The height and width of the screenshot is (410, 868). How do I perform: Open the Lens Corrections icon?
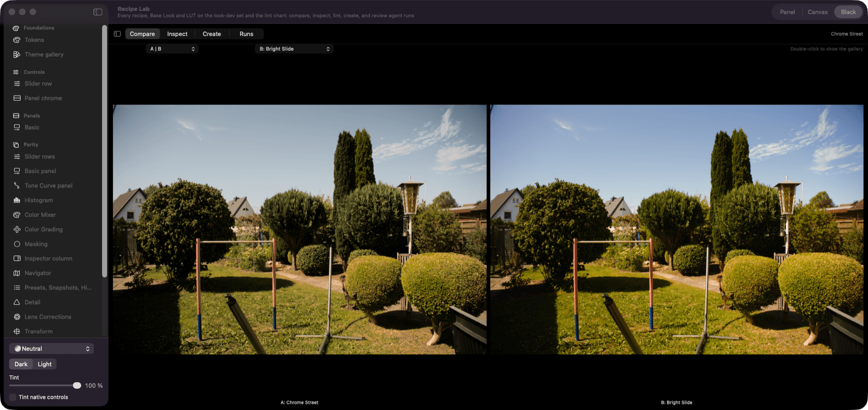(17, 317)
